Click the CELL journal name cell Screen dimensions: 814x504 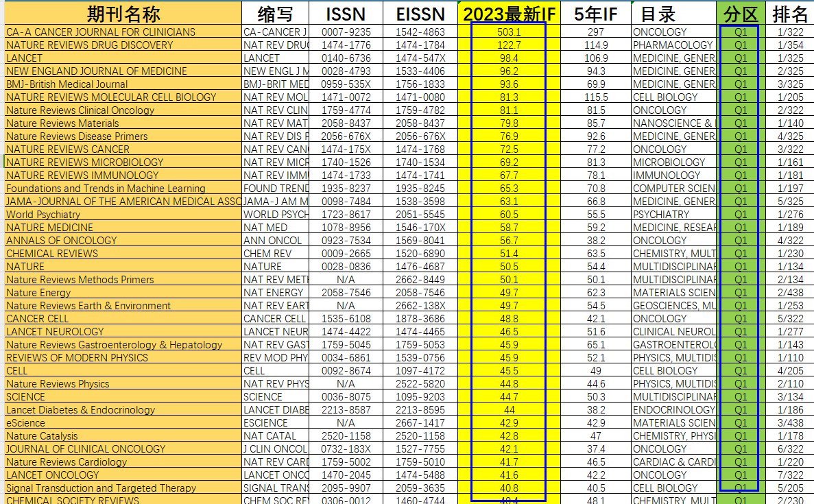123,370
